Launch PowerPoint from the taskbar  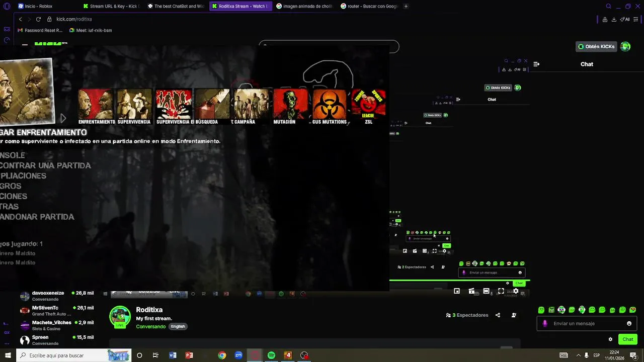click(189, 355)
